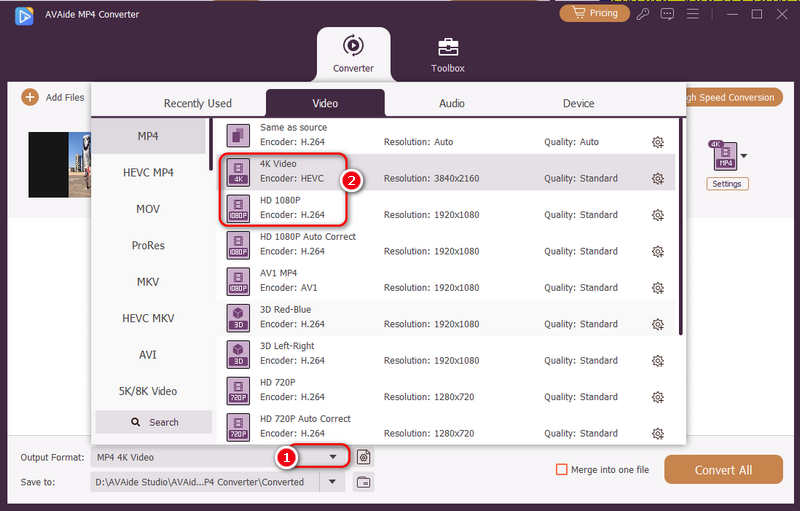
Task: Click the Add Files label
Action: point(65,97)
